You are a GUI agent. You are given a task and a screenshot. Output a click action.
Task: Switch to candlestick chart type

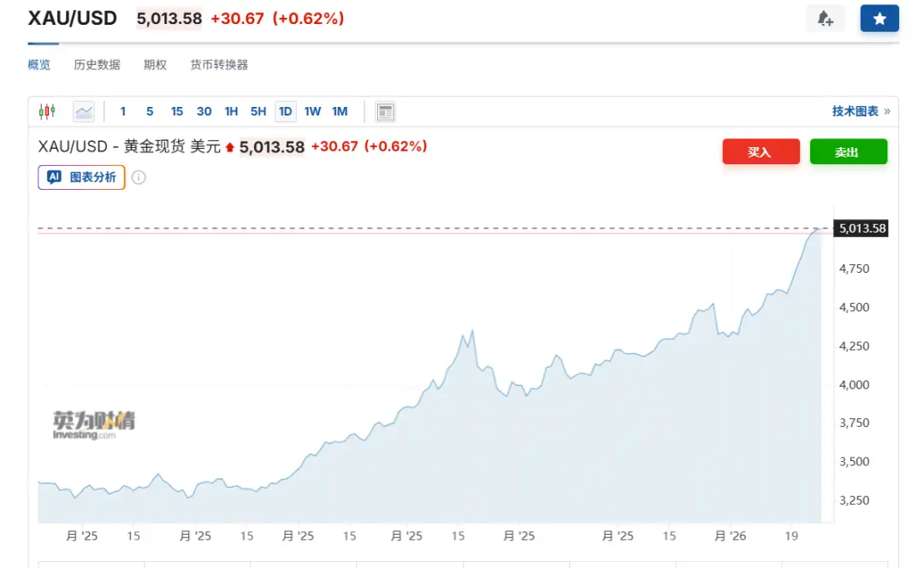coord(47,111)
